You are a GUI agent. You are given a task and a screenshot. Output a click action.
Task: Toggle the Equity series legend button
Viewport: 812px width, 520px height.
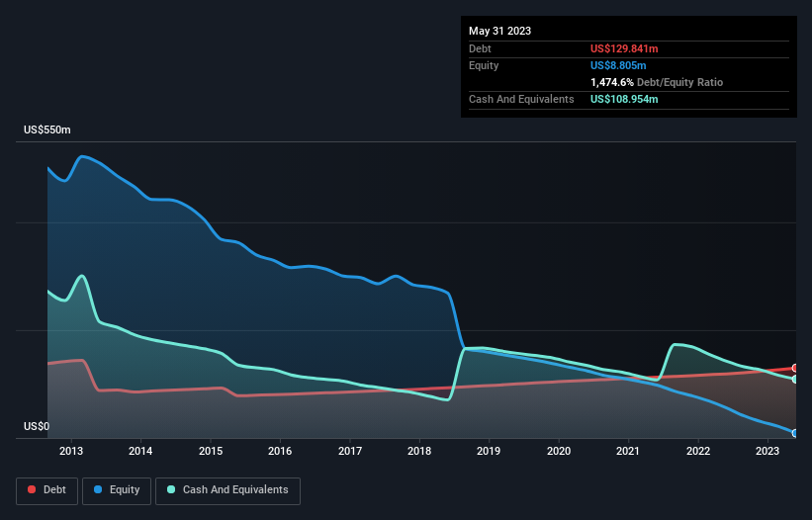[x=117, y=490]
